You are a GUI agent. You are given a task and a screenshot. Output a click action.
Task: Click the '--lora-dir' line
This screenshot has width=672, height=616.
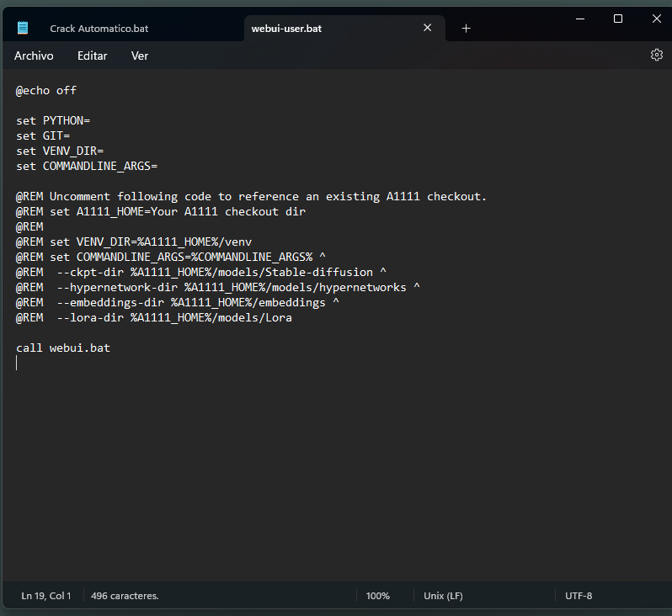(153, 318)
